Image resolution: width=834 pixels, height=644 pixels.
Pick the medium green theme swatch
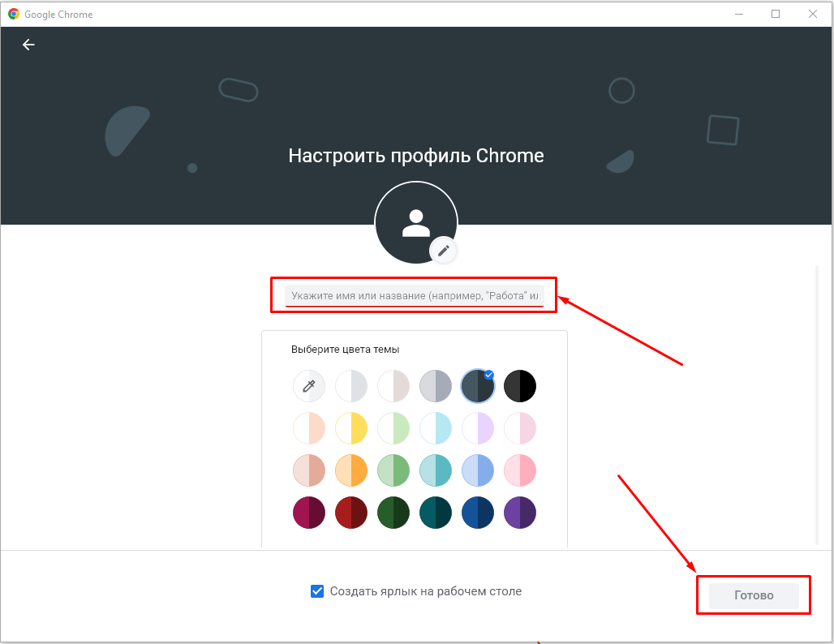point(393,470)
